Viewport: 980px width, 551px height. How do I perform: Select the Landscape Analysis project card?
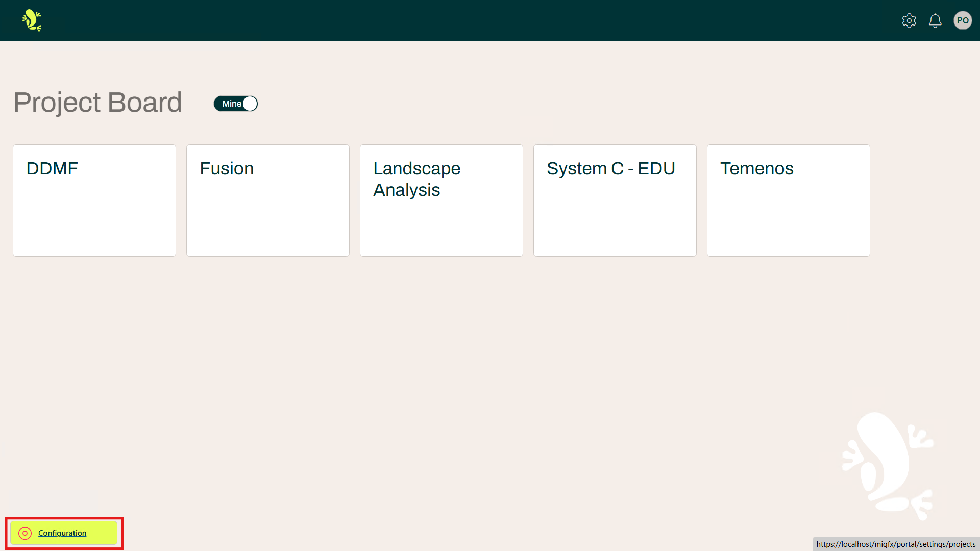coord(441,200)
